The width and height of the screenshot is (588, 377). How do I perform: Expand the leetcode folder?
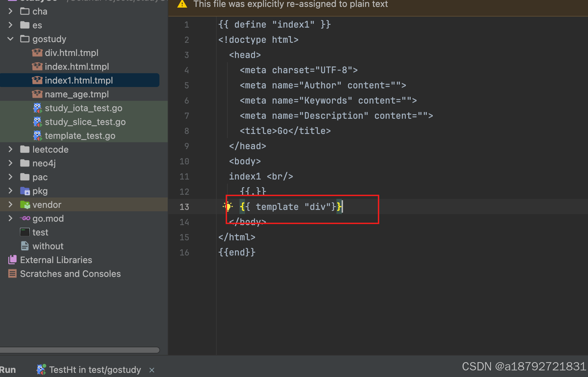10,149
